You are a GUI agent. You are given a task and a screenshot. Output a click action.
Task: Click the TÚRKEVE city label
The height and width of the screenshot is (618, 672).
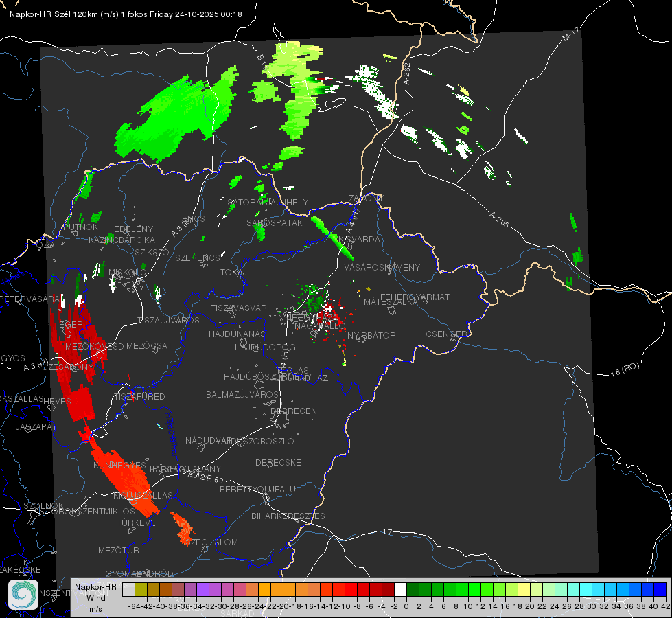[x=137, y=523]
